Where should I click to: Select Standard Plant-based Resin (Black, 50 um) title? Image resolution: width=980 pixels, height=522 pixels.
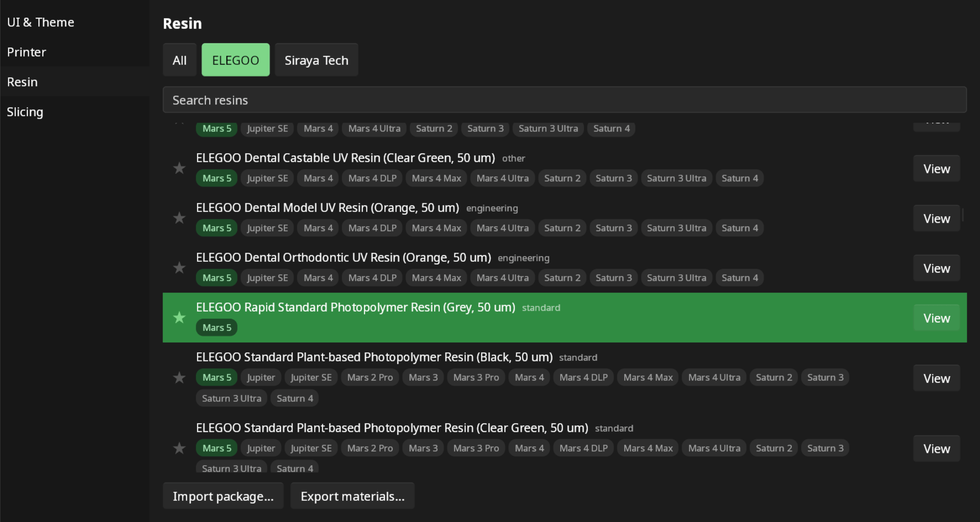[374, 357]
